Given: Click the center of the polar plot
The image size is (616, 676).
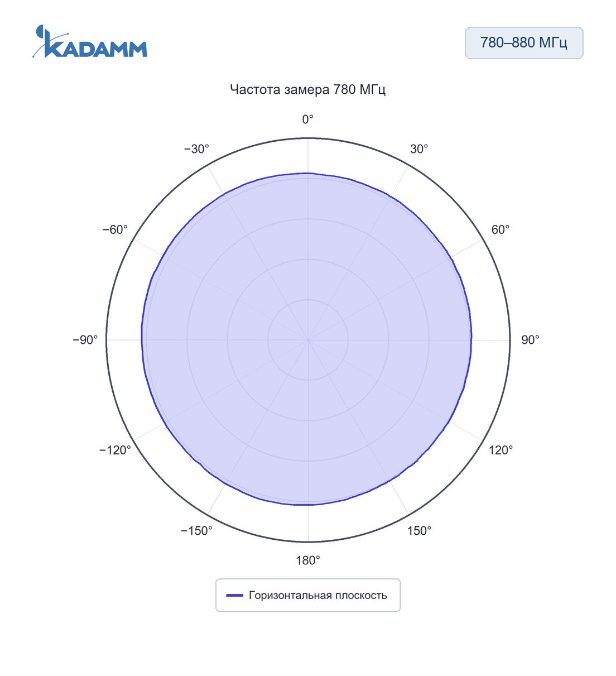Looking at the screenshot, I should (308, 340).
